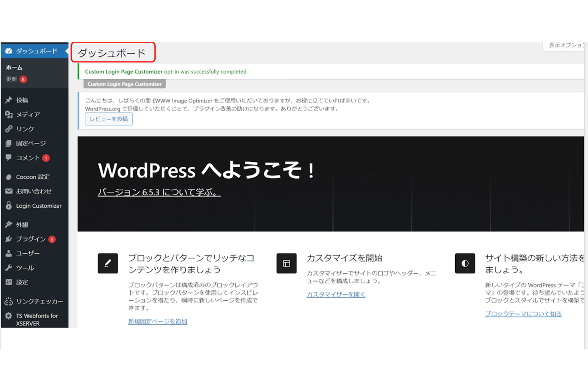Click the Pages (固定ページ) icon
This screenshot has height=392, width=588.
click(x=9, y=143)
